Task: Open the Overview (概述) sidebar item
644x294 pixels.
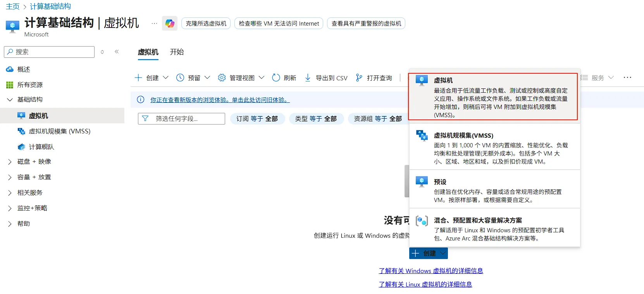Action: 24,69
